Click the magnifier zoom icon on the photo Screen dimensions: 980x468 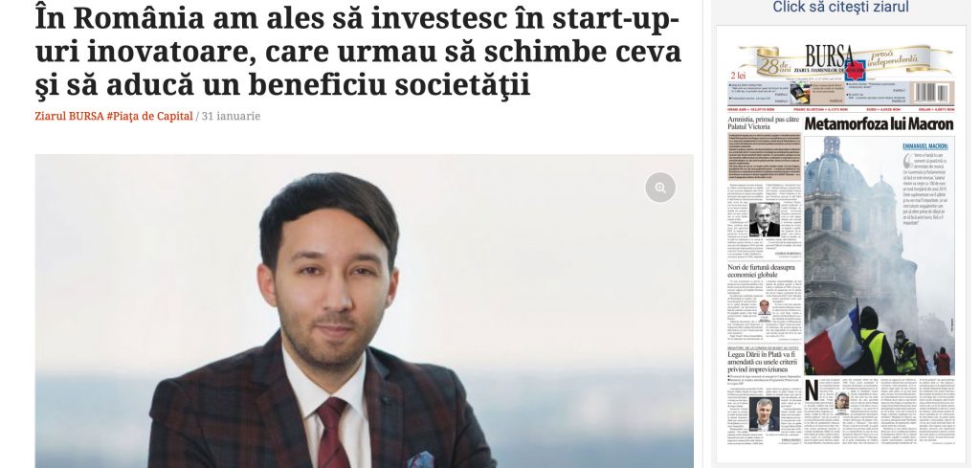tap(660, 187)
